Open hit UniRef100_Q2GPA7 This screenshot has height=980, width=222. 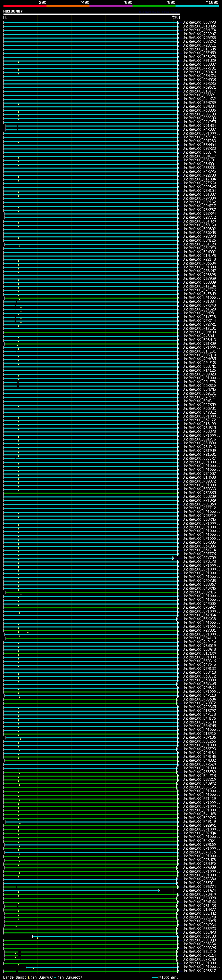tap(199, 34)
